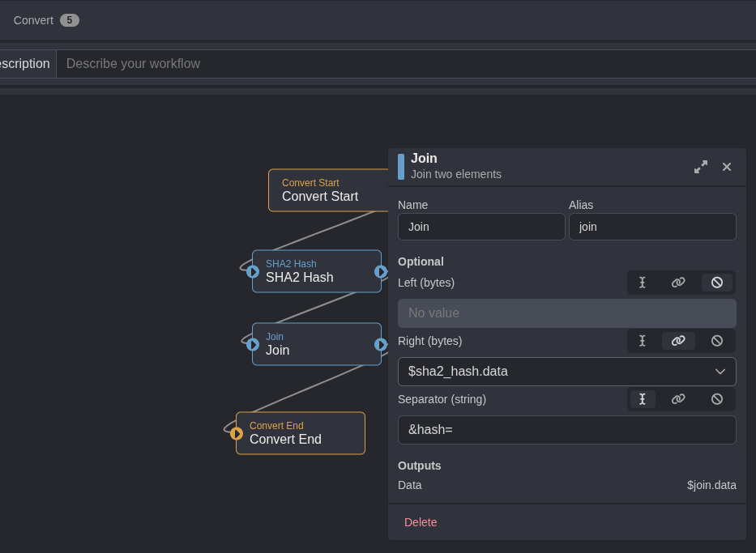This screenshot has width=756, height=553.
Task: Set Left (bytes) to reference link mode
Action: pos(678,283)
